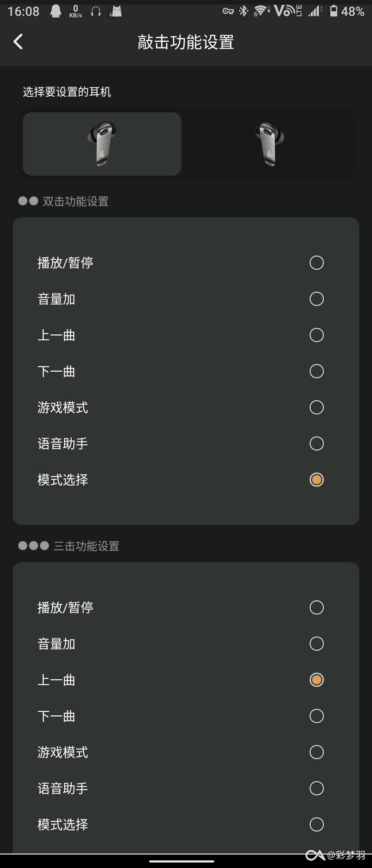Choose 下一曲 for double-tap
Screen dimensions: 372x868
point(186,371)
